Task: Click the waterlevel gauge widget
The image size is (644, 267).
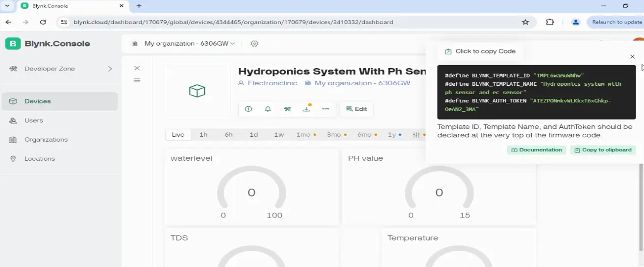Action: click(251, 187)
